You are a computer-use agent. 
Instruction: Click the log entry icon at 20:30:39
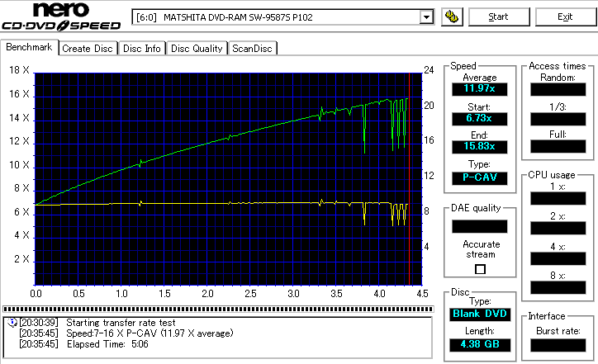[x=11, y=322]
